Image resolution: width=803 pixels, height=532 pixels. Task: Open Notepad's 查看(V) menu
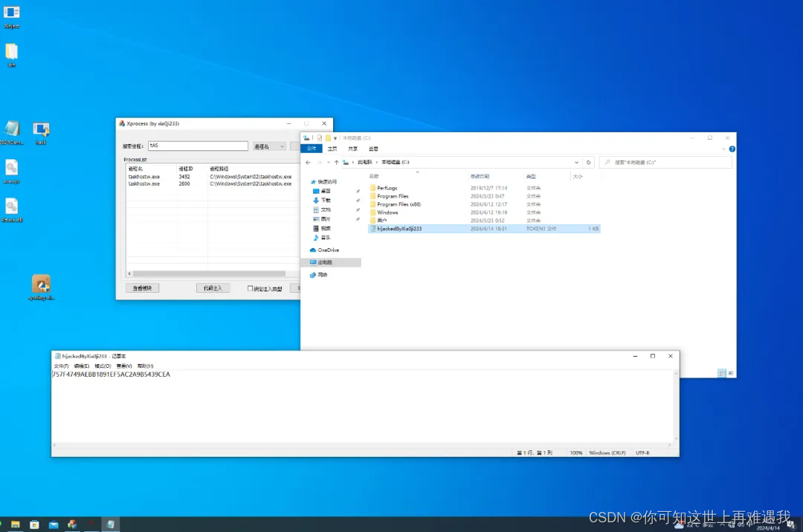[x=124, y=366]
